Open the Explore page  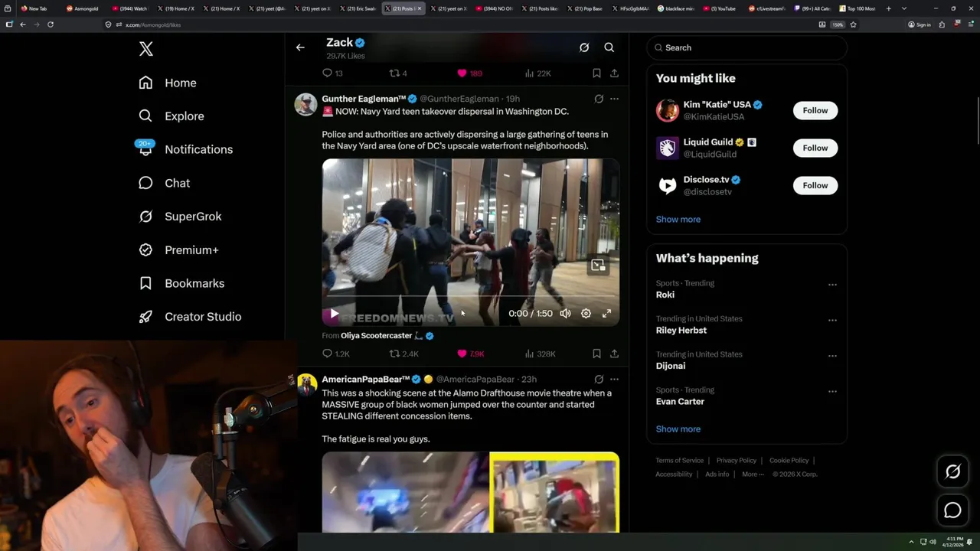coord(171,116)
